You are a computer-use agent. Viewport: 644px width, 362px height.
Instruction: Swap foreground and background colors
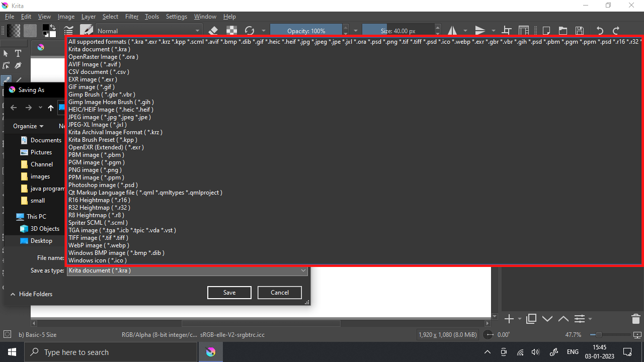pyautogui.click(x=53, y=27)
